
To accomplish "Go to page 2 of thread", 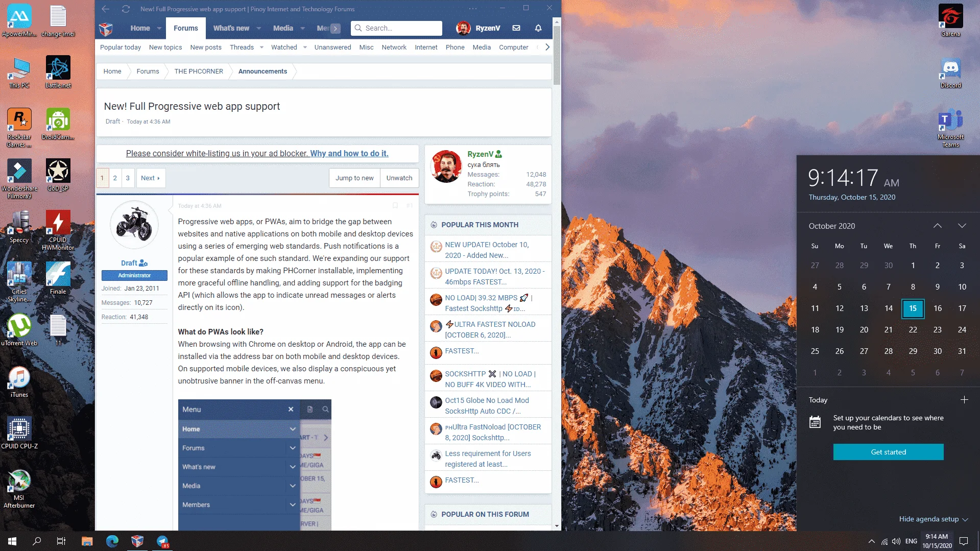I will [x=115, y=178].
